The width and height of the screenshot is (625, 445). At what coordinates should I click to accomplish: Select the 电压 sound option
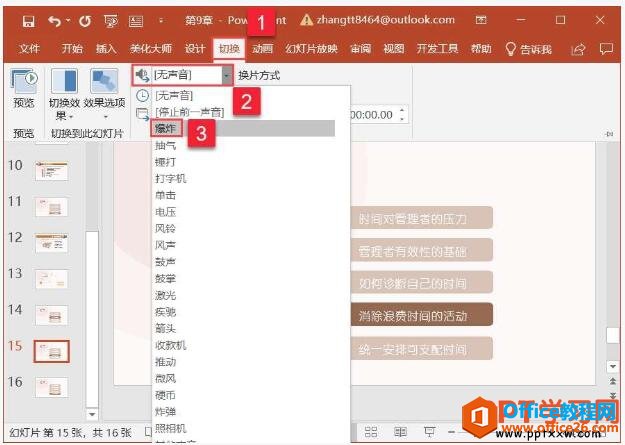[x=165, y=212]
